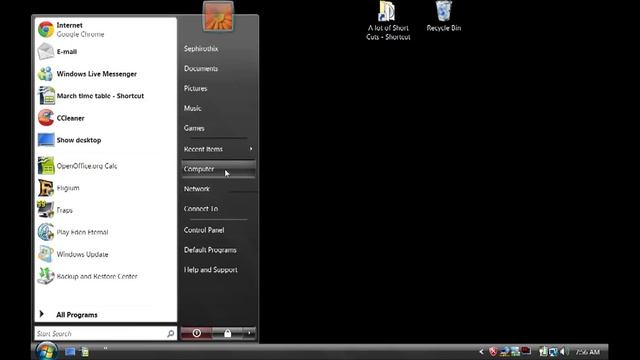Click the power button in Start menu

196,333
